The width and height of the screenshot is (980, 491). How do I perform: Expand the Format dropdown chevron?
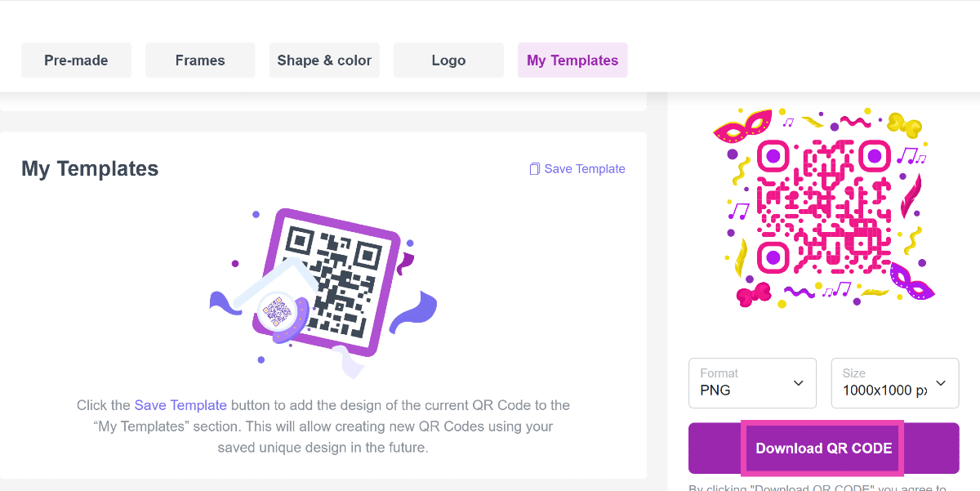click(x=798, y=383)
